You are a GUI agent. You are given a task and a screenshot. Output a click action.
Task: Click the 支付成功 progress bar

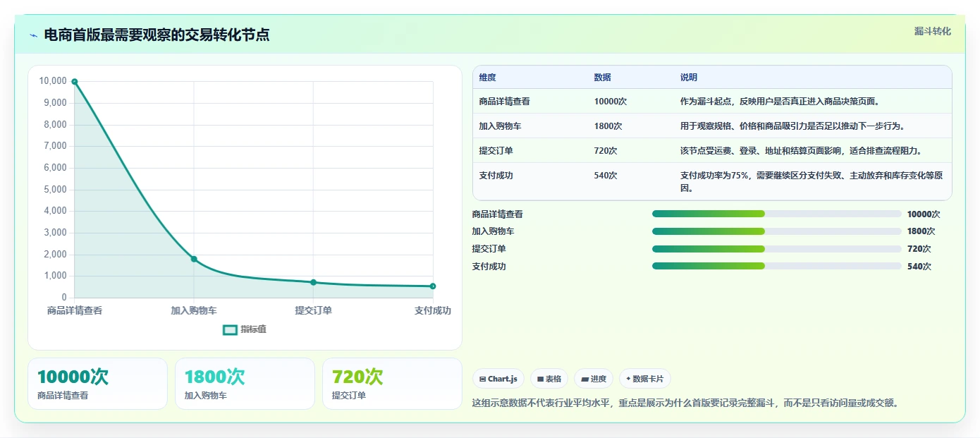(777, 266)
